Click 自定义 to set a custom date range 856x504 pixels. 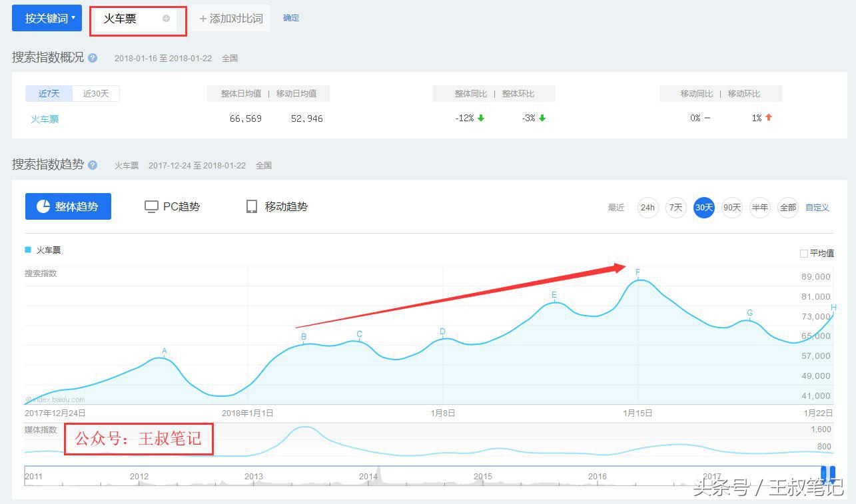pos(817,207)
